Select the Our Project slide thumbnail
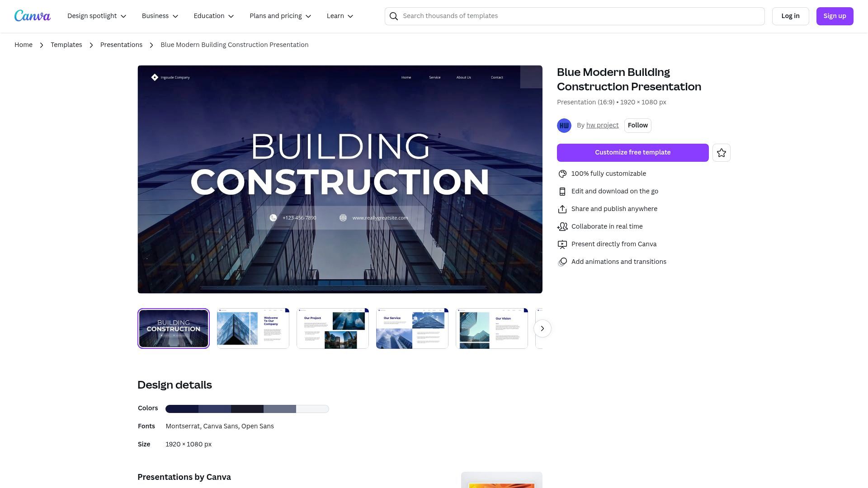The image size is (868, 488). pyautogui.click(x=333, y=328)
